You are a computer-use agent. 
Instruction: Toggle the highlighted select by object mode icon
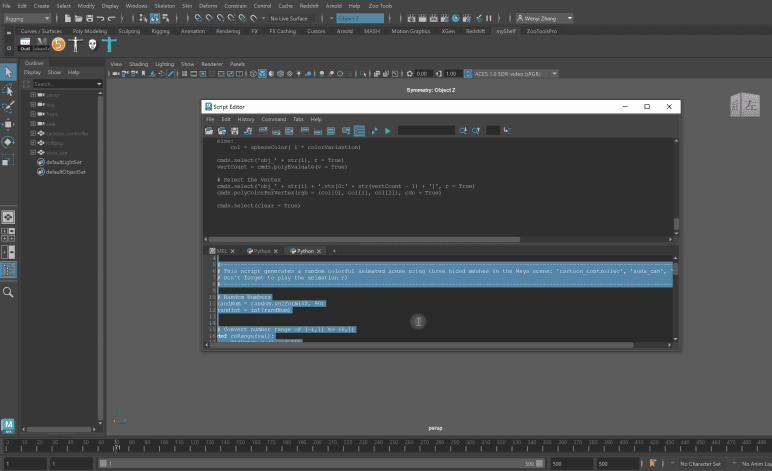tap(155, 18)
